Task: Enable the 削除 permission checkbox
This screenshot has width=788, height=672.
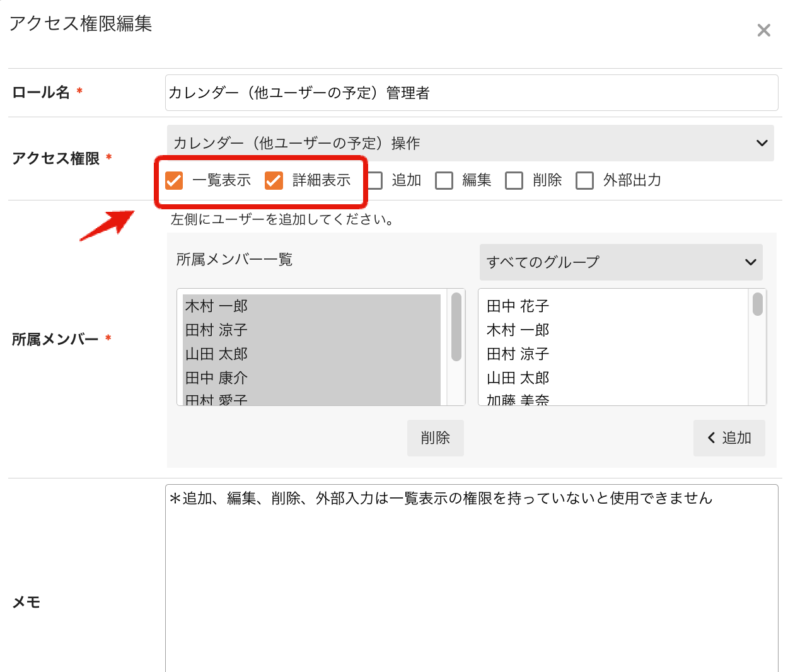Action: 514,181
